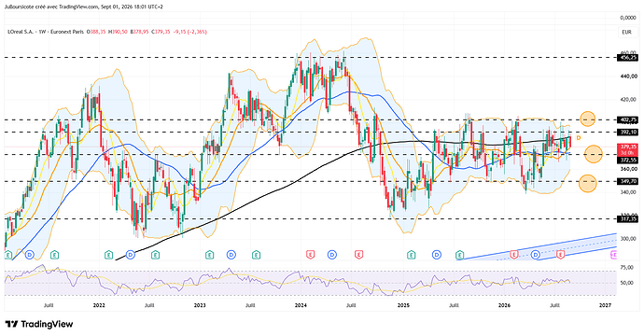
Task: Click the 2026 time axis label
Action: click(x=504, y=305)
